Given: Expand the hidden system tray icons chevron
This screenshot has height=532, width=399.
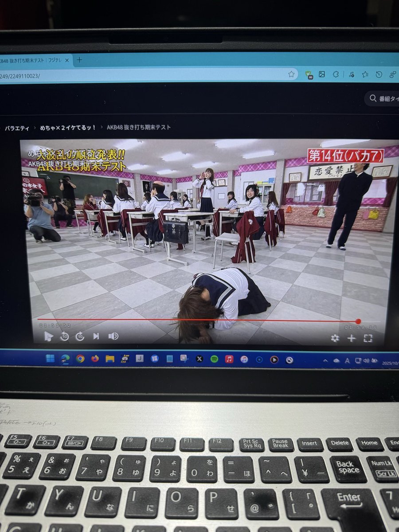Looking at the screenshot, I should pyautogui.click(x=325, y=360).
